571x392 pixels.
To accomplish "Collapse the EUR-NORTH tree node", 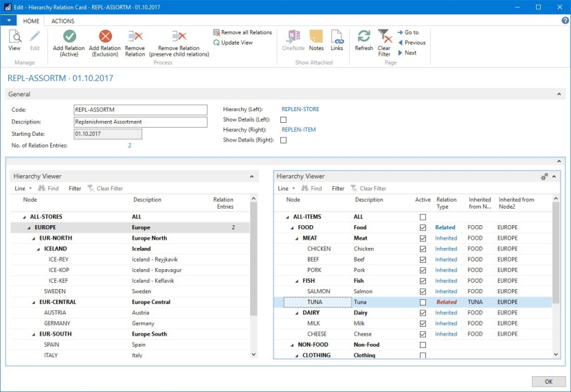I will click(x=33, y=238).
